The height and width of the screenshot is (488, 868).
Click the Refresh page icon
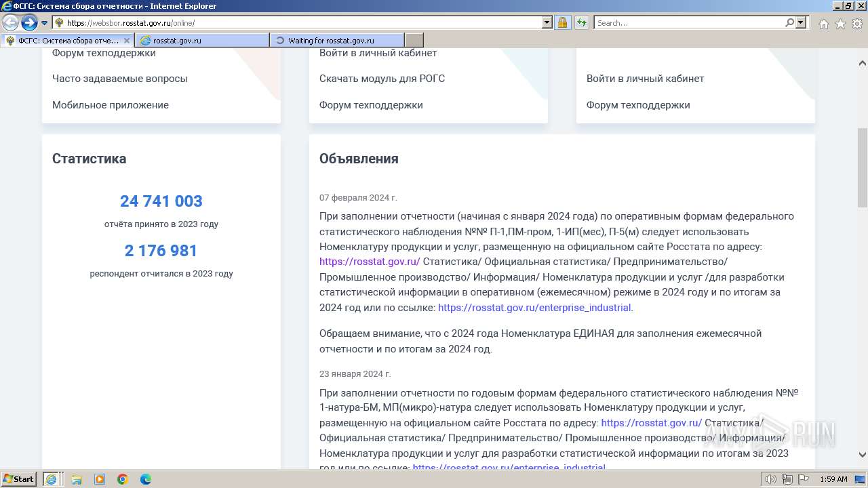(x=582, y=23)
